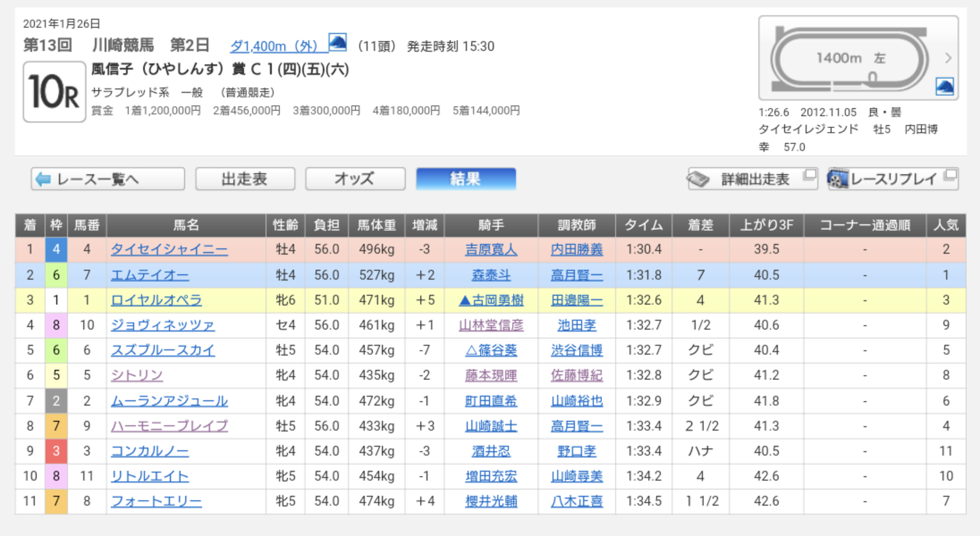Open jockey 吉原寛人
This screenshot has height=536, width=980.
tap(491, 250)
